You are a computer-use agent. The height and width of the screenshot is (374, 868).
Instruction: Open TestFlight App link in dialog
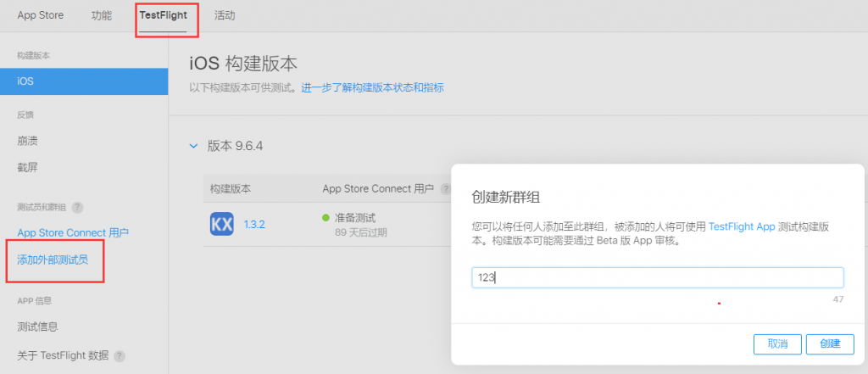coord(742,227)
